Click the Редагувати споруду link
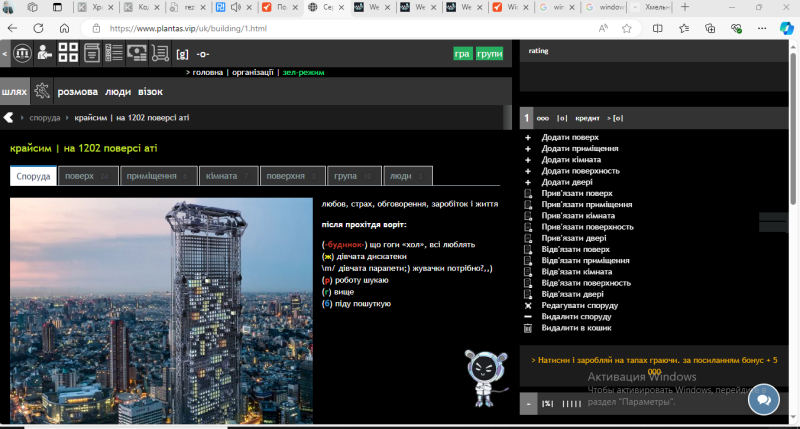Screen dimensions: 800x429 [579, 305]
